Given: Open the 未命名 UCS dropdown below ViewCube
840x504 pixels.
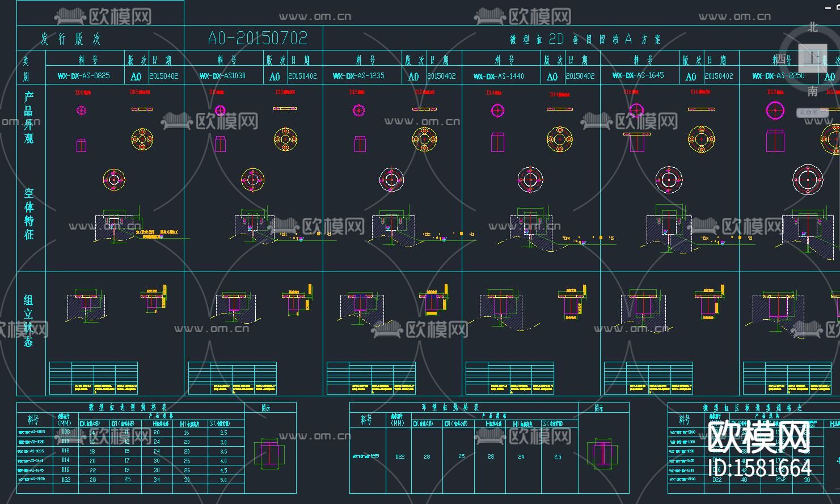Looking at the screenshot, I should tap(812, 112).
